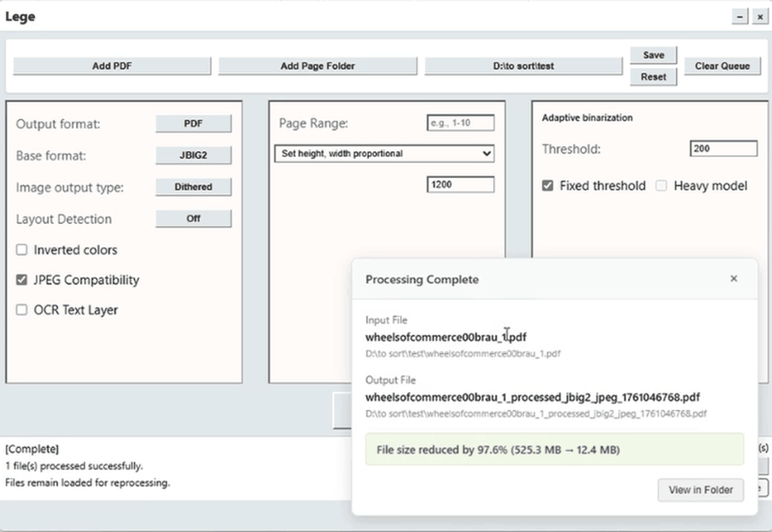This screenshot has height=532, width=772.
Task: Click the Add Page Folder button
Action: [x=317, y=66]
